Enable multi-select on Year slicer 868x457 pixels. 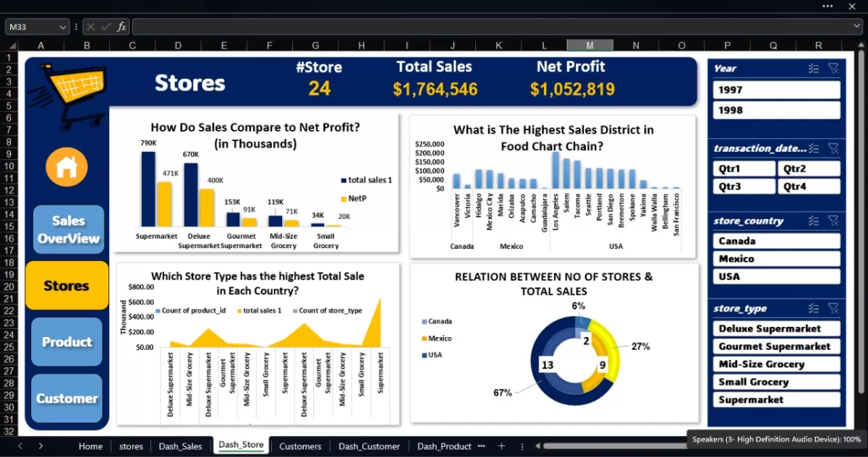click(814, 69)
